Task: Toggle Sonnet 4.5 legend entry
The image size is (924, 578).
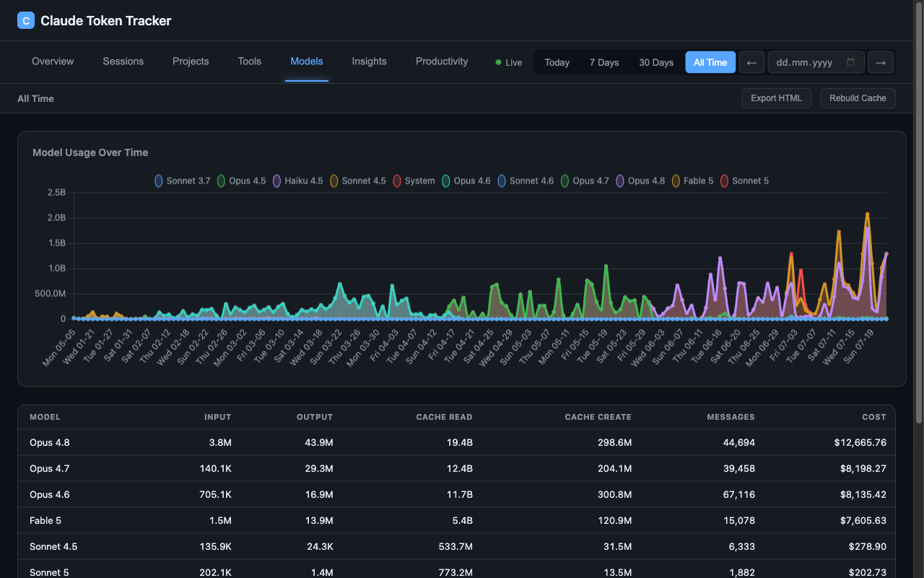Action: [358, 181]
